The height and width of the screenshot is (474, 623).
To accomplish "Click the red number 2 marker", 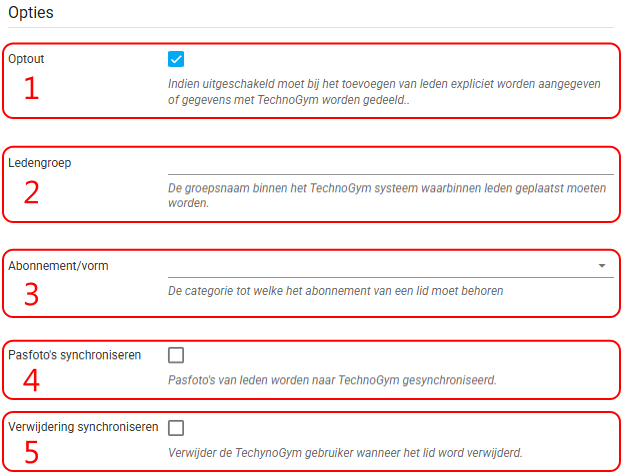I will (x=31, y=192).
